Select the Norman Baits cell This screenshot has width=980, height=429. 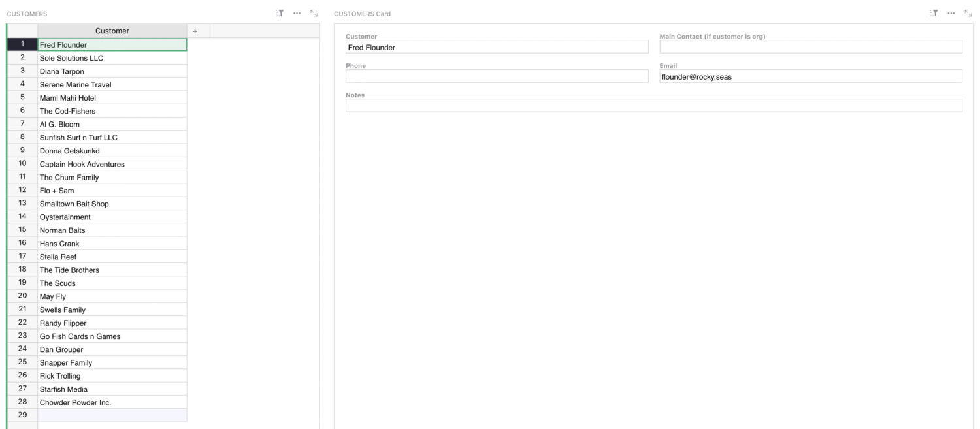[x=112, y=230]
